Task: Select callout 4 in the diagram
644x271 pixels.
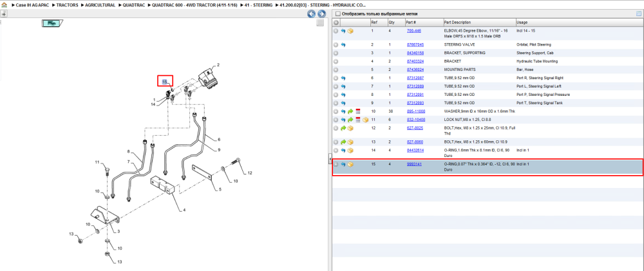Action: [x=184, y=210]
